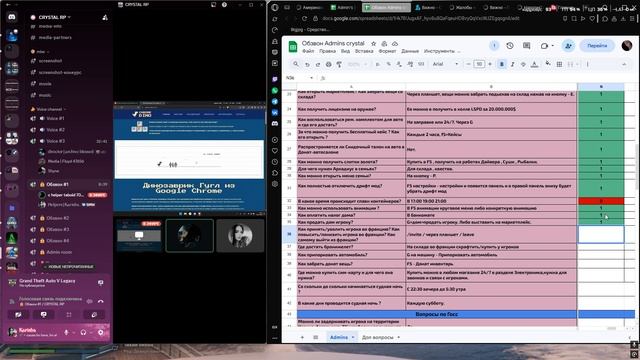The width and height of the screenshot is (640, 360).
Task: Open the cell borders tool
Action: (559, 64)
